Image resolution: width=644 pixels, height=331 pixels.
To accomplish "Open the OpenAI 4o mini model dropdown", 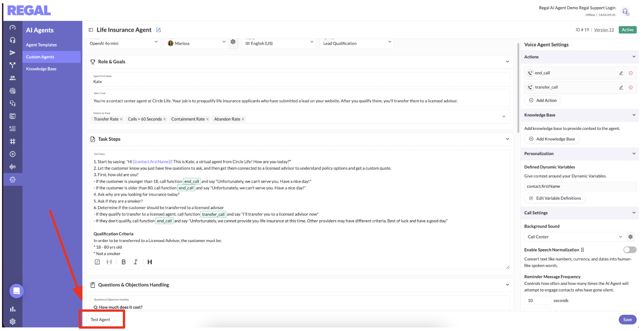I will pos(123,43).
